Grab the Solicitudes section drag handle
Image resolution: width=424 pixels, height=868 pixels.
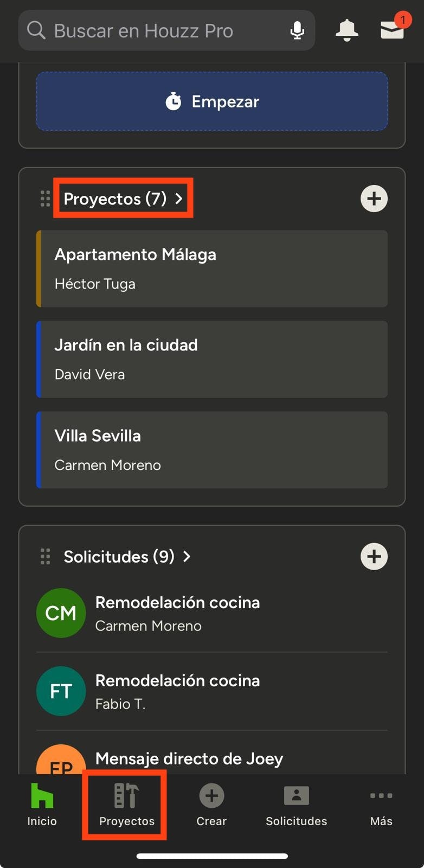[46, 557]
